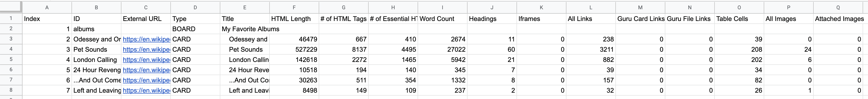Select essential tags value 109
Viewport: 868px width, 99px height.
[x=393, y=90]
